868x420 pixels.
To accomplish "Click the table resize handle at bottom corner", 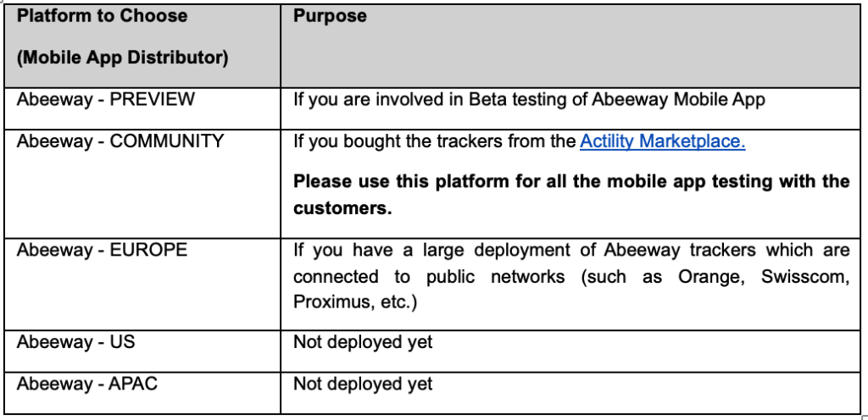I will pyautogui.click(x=864, y=417).
